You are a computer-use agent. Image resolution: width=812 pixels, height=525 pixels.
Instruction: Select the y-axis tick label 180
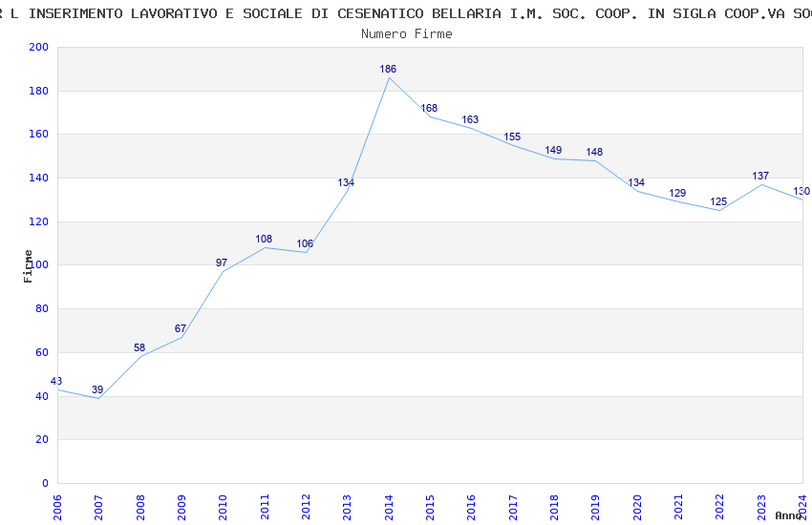click(39, 91)
